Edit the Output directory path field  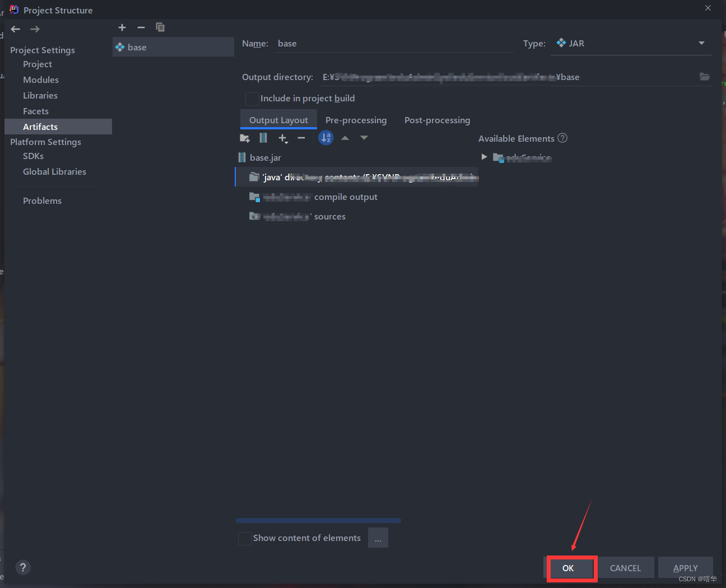pos(508,77)
